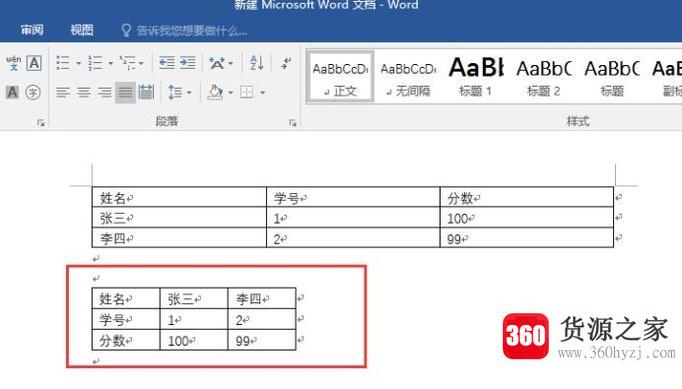Screen dimensions: 682x389
Task: Open numbering style dropdown arrow
Action: pos(110,64)
